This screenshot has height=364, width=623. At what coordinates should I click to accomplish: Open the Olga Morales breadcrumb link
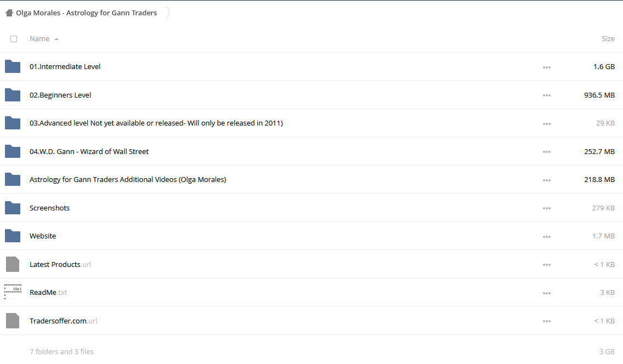pos(86,13)
